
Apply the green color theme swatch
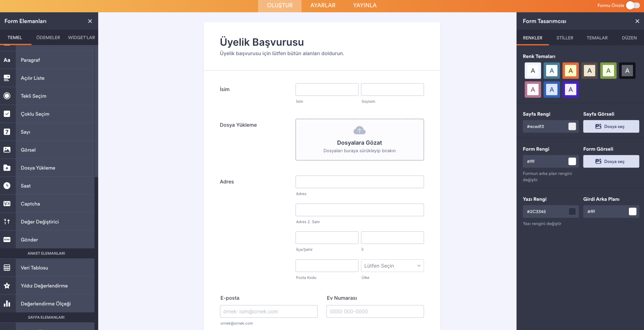[x=608, y=71]
